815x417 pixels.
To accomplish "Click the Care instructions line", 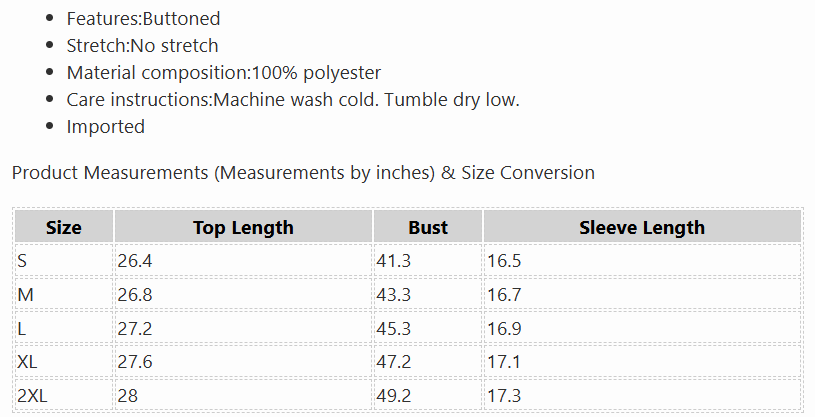I will click(293, 100).
